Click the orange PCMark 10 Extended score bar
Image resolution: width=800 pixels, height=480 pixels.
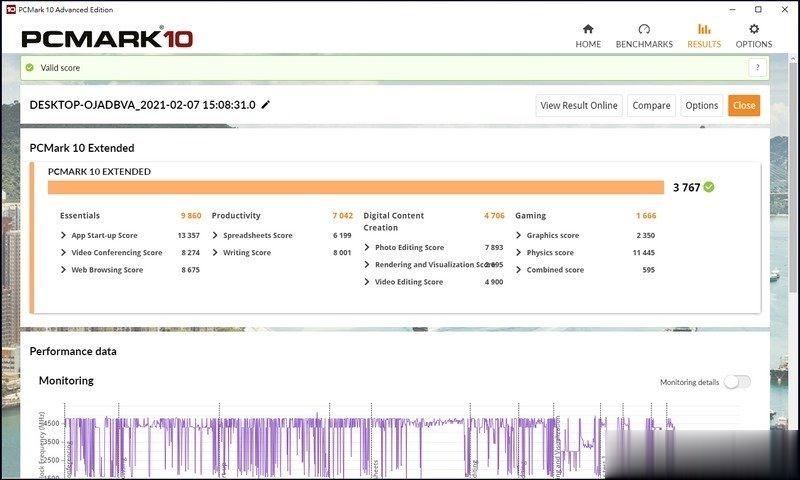[x=356, y=187]
